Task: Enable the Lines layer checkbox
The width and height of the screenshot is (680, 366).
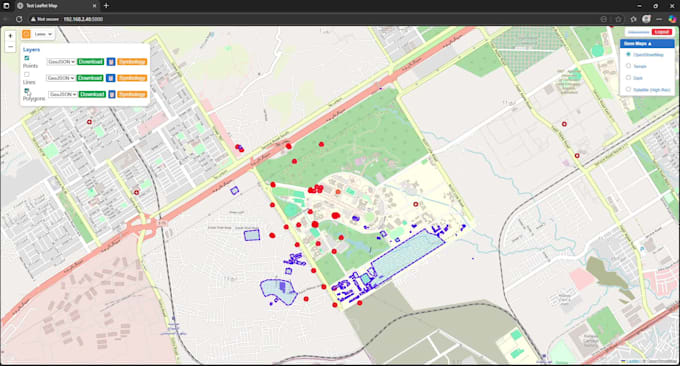Action: tap(27, 75)
